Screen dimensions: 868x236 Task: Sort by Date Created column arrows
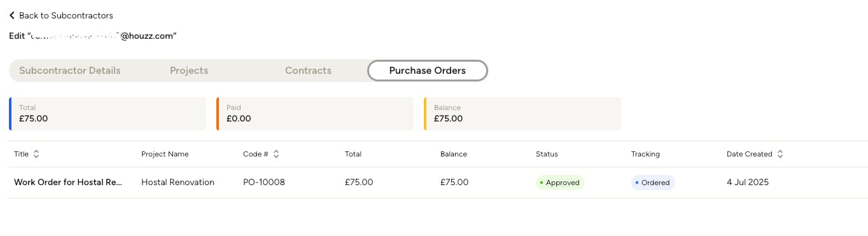click(780, 154)
